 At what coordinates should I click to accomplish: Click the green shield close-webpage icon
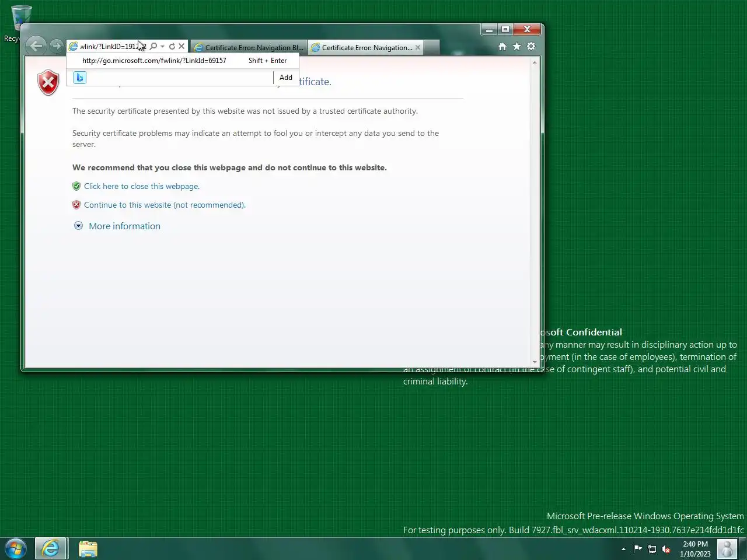click(76, 186)
